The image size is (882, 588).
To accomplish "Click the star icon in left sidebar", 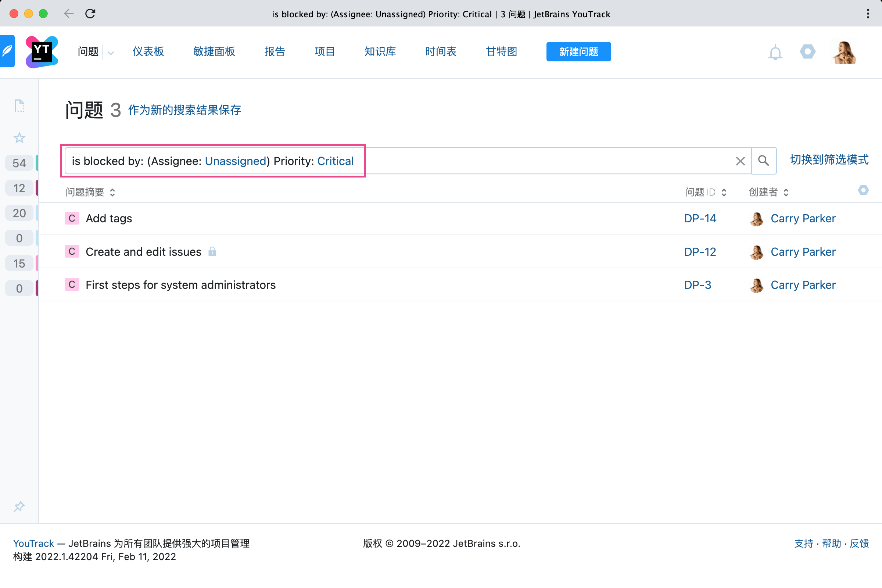I will 19,138.
